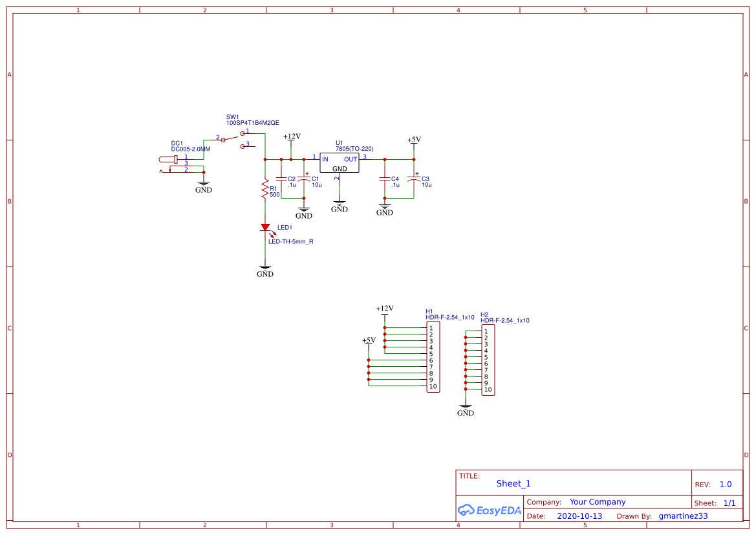Screen dimensions: 756x535
Task: Select the resistor R1 symbol
Action: point(265,188)
